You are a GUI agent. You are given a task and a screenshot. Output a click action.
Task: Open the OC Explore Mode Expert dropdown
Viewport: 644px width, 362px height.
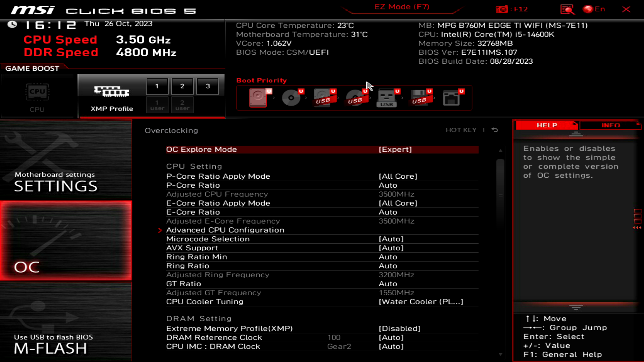[395, 149]
